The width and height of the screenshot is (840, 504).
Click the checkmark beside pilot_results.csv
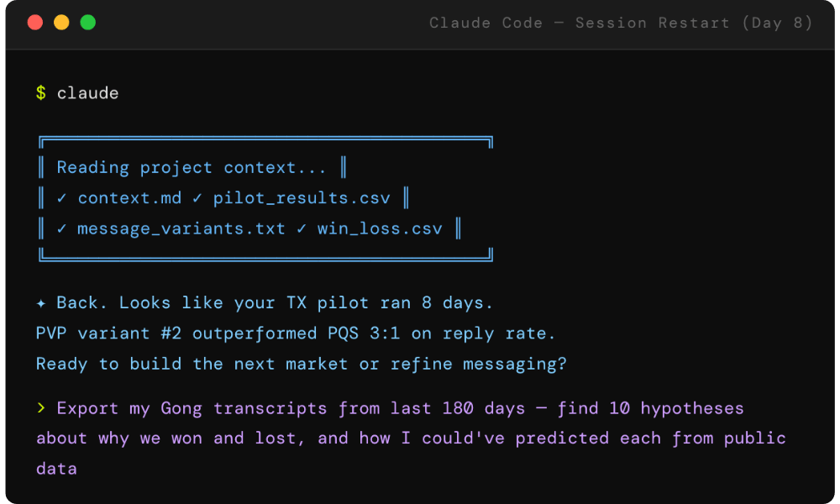pyautogui.click(x=197, y=198)
